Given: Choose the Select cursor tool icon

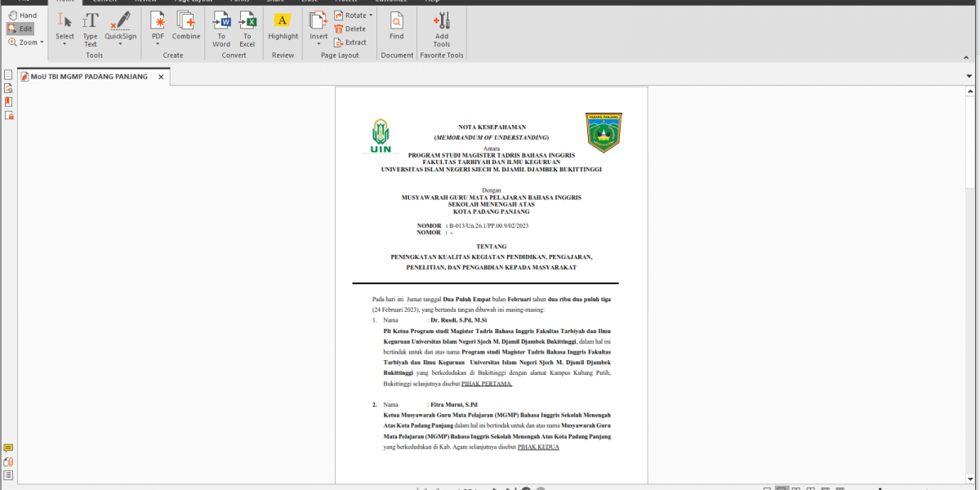Looking at the screenshot, I should [x=65, y=20].
